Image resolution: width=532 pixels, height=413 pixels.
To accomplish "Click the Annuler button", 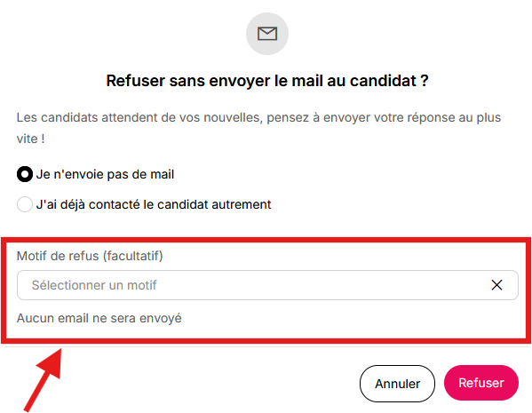I will click(397, 384).
